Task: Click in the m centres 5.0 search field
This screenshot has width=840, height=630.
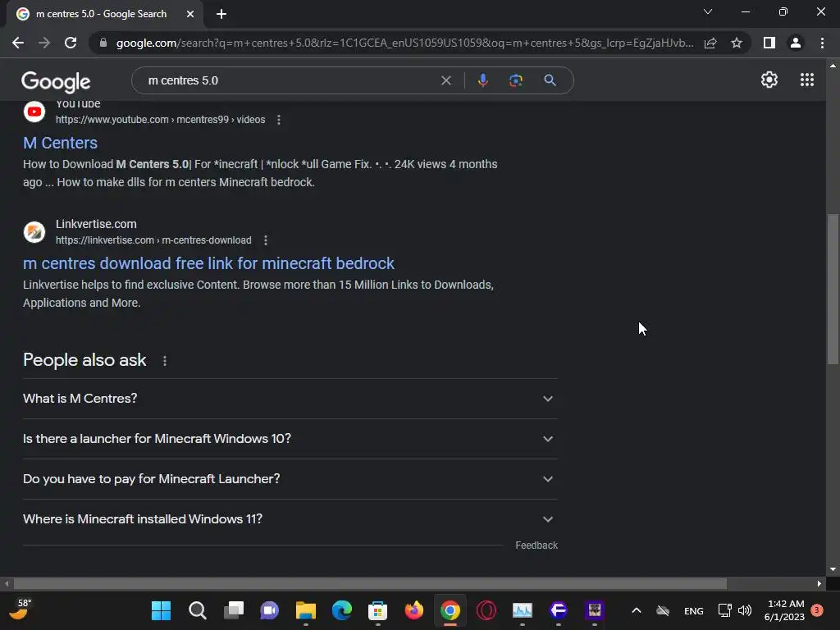Action: coord(290,80)
